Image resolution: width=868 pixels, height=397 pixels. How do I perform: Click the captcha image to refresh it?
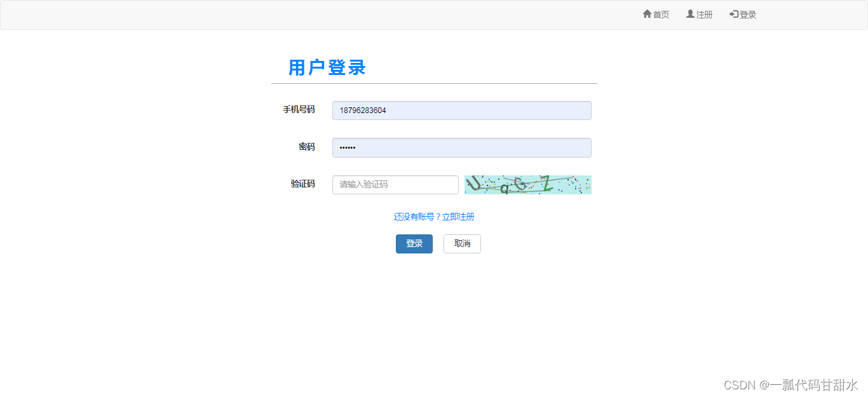coord(528,184)
